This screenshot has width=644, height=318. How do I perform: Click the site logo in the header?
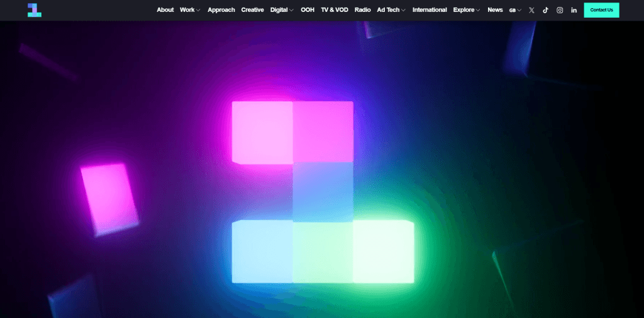click(35, 10)
